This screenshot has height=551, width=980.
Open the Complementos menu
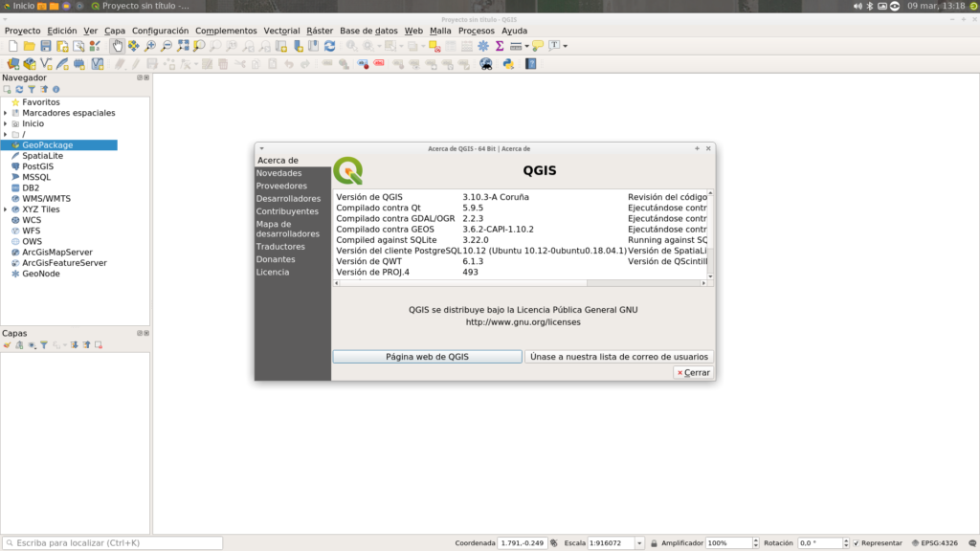pos(226,31)
